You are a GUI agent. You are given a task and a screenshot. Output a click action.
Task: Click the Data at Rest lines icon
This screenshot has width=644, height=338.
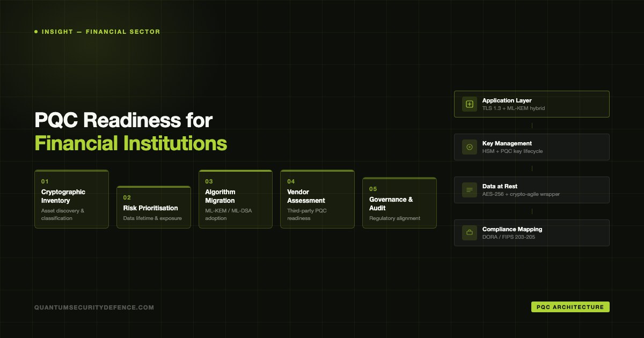[x=470, y=190]
